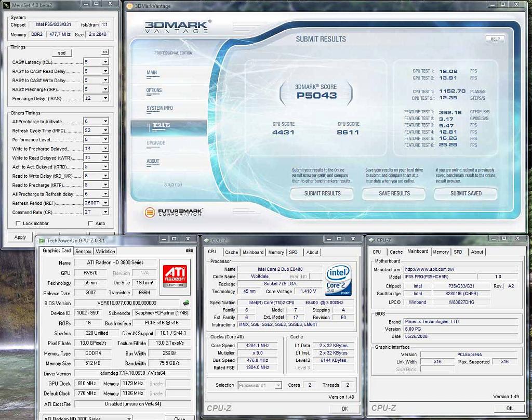This screenshot has height=420, width=532.
Task: Click OK in the right CPU-Z window
Action: point(509,409)
